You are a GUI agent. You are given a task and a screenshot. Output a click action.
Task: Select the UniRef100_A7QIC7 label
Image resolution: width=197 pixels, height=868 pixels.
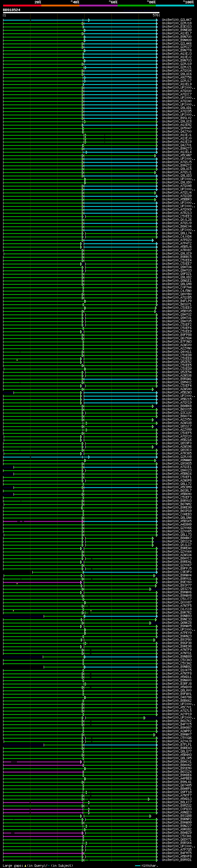pyautogui.click(x=177, y=94)
